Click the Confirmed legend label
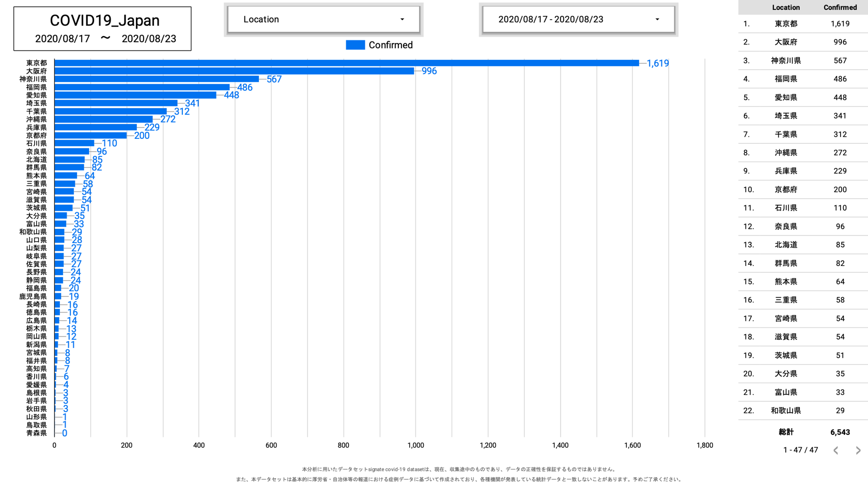Image resolution: width=868 pixels, height=488 pixels. click(391, 45)
